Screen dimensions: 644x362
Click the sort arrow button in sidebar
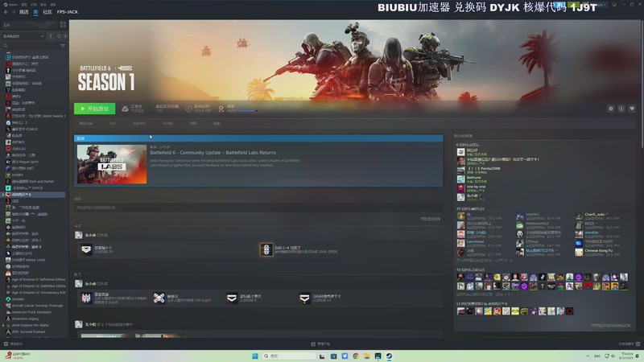coord(51,36)
